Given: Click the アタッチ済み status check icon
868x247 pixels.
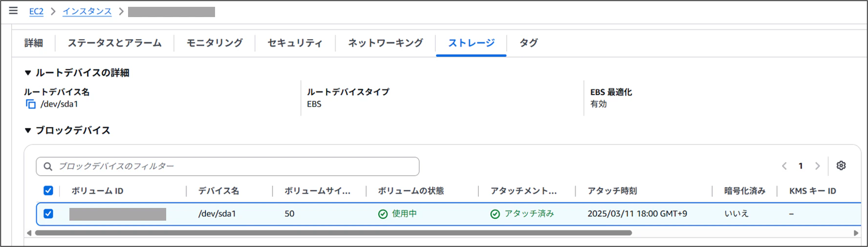Looking at the screenshot, I should tap(495, 214).
